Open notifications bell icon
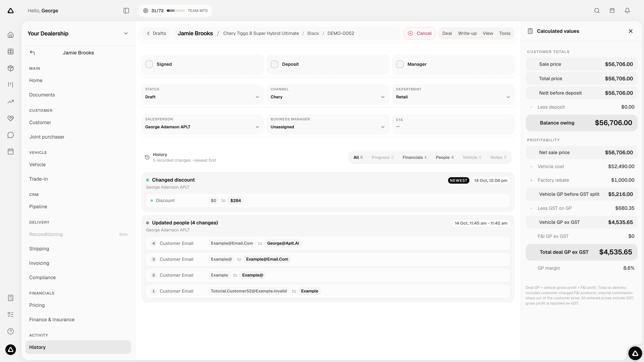The height and width of the screenshot is (362, 644). pyautogui.click(x=627, y=10)
